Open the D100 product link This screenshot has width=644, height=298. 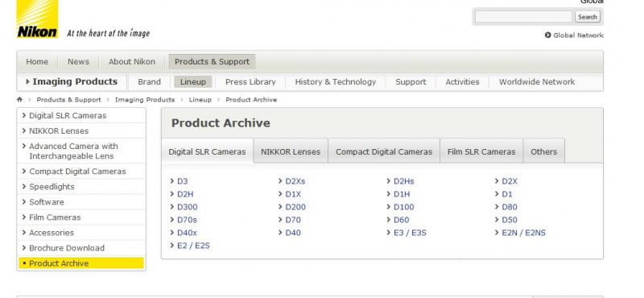(404, 207)
